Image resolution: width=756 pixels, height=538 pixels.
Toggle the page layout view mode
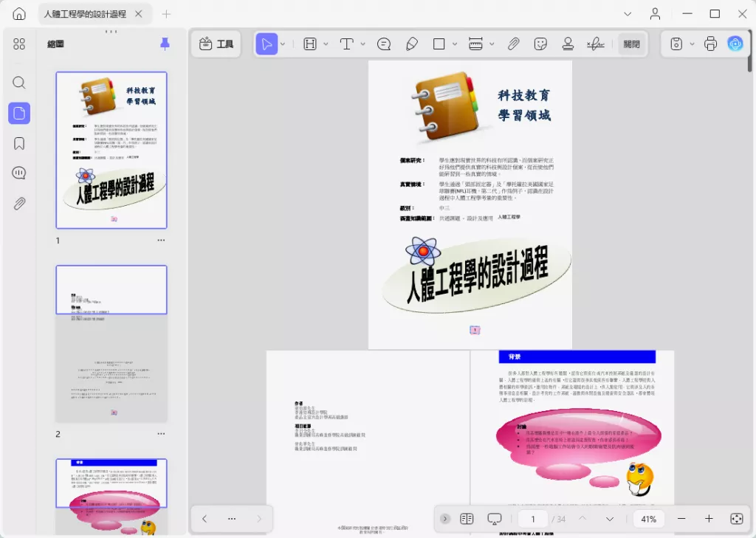point(467,519)
